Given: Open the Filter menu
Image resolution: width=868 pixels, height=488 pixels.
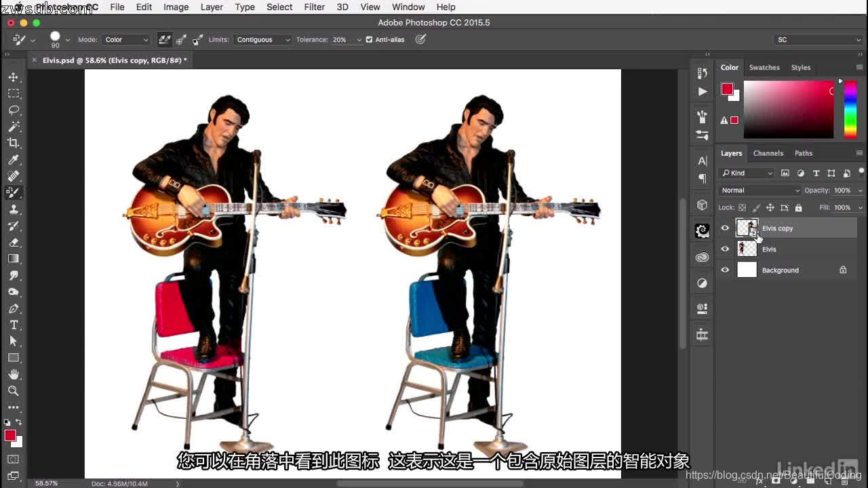Looking at the screenshot, I should click(314, 7).
